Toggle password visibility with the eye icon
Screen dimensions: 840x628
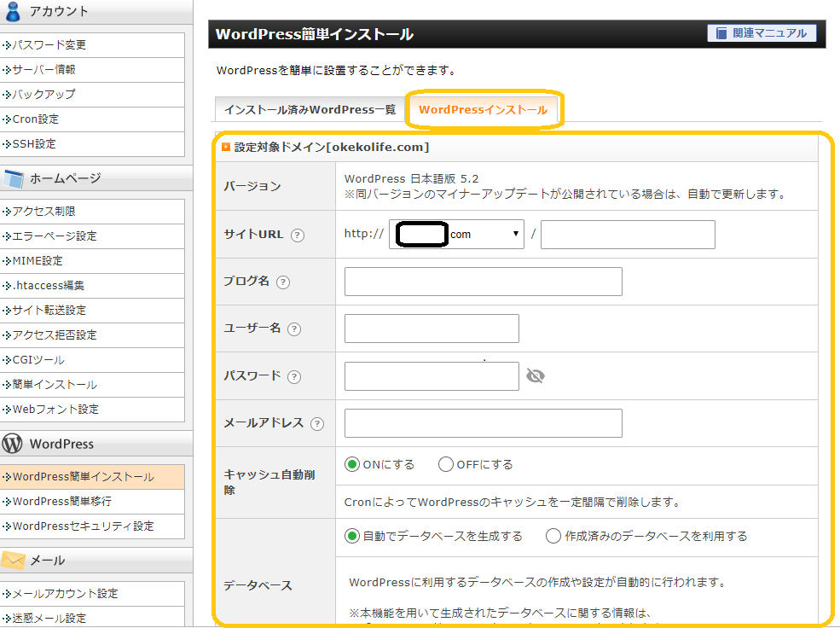(x=536, y=376)
